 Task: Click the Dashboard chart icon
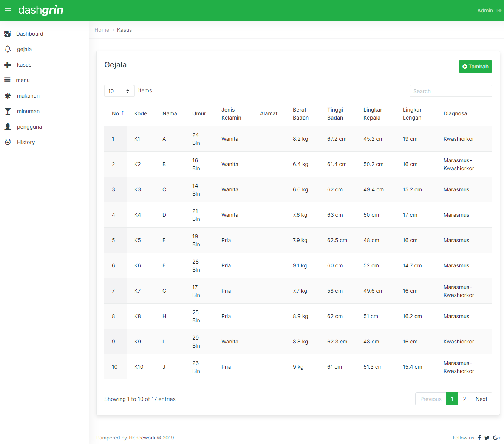click(8, 34)
